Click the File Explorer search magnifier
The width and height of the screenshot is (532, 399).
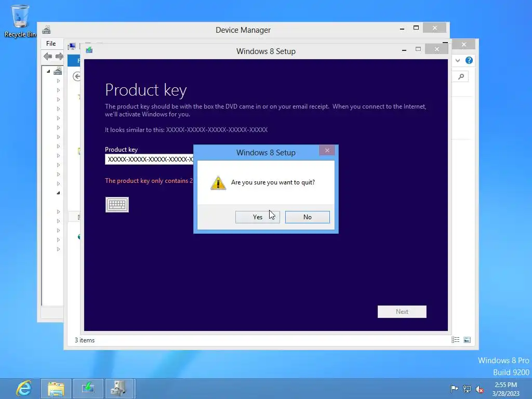(461, 77)
